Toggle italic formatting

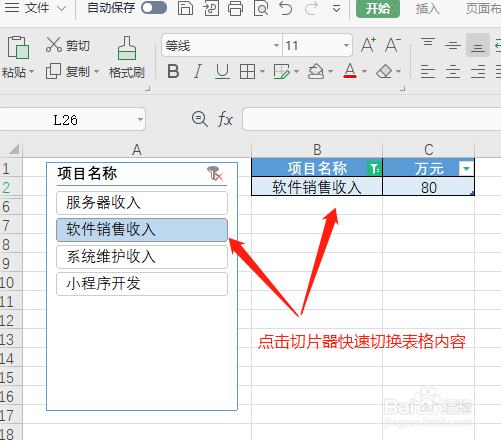click(198, 71)
